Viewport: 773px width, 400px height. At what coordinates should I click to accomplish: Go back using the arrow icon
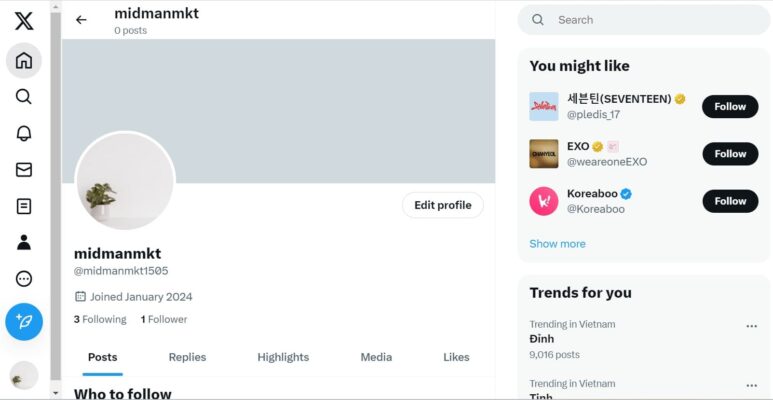[x=81, y=20]
